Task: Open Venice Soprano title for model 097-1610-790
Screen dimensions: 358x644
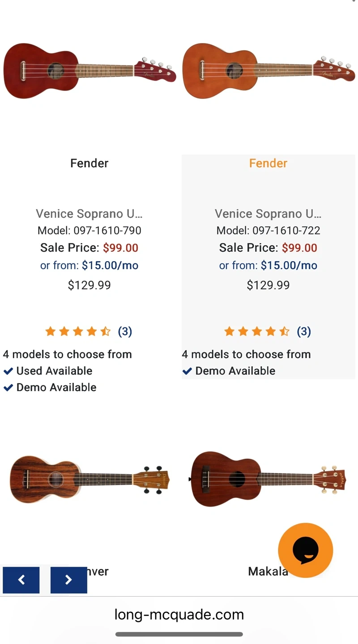Action: point(89,214)
